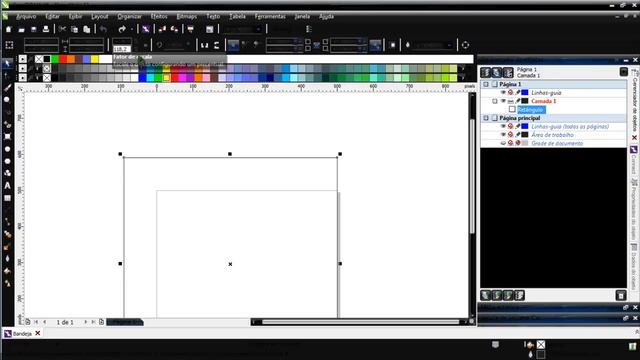The image size is (640, 360).
Task: Open the Arquivo menu
Action: point(26,17)
